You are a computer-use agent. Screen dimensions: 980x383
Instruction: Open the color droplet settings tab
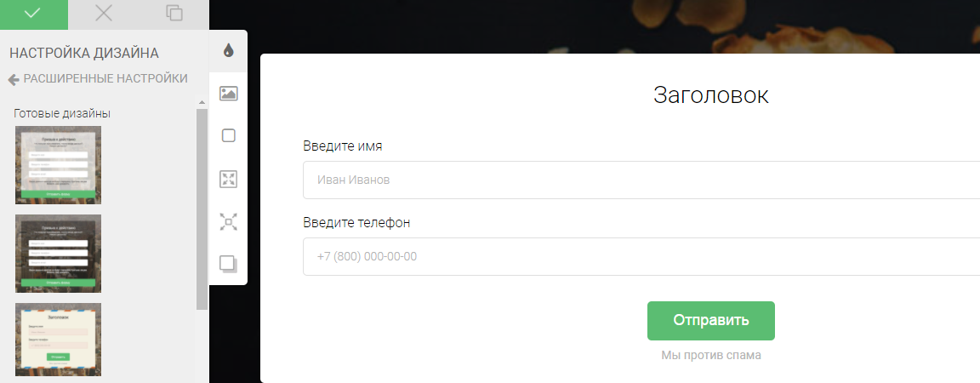click(228, 50)
